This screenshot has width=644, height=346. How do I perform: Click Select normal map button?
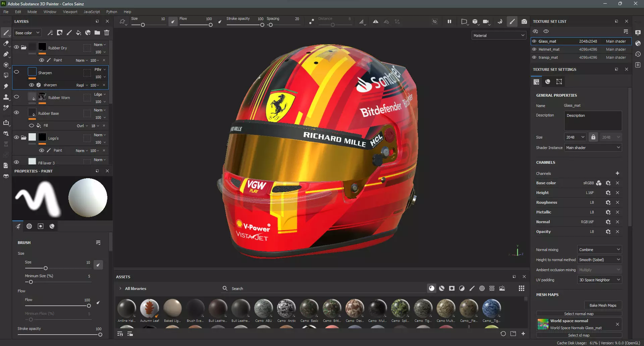tap(579, 314)
